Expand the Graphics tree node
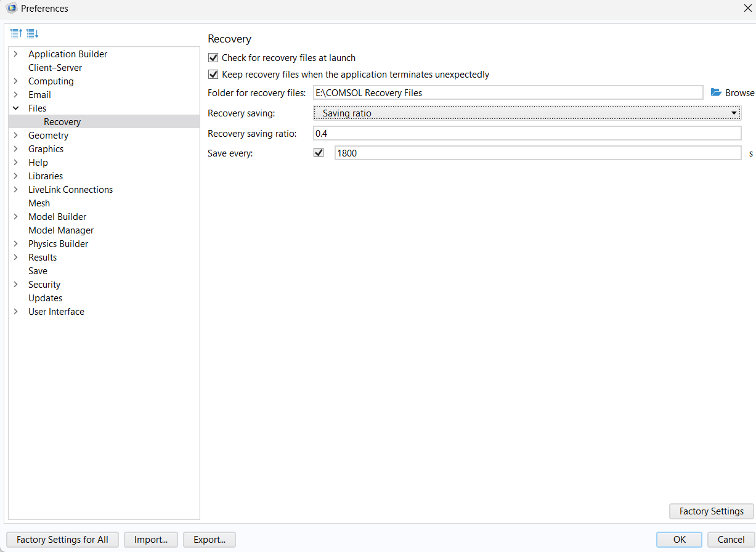This screenshot has height=552, width=756. coord(15,149)
